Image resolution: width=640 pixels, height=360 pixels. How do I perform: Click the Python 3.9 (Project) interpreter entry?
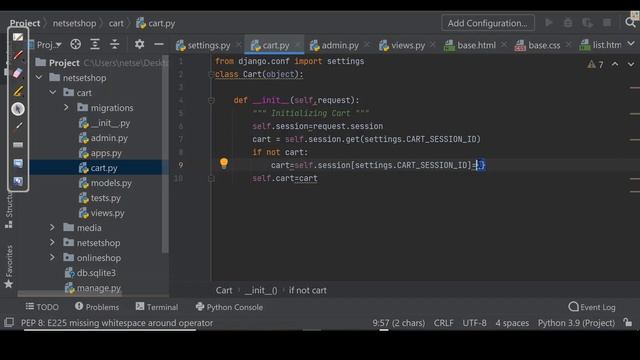point(576,323)
